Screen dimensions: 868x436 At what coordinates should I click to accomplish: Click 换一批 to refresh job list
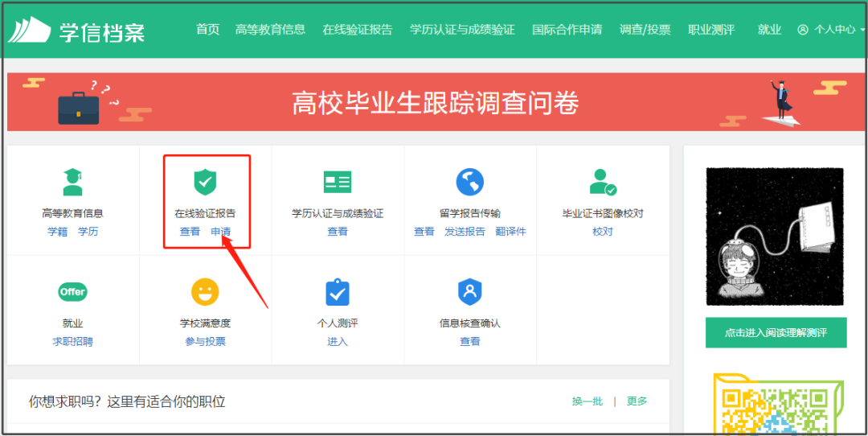coord(587,401)
